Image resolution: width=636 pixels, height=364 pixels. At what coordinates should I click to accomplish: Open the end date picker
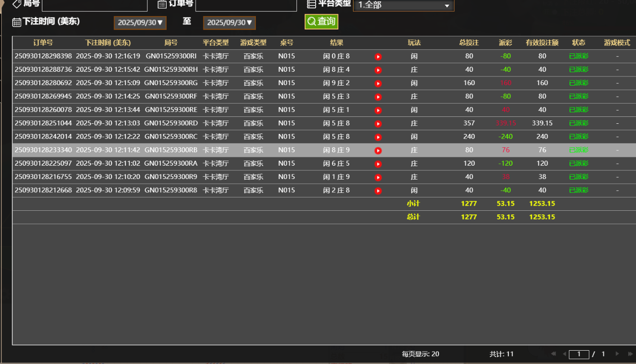(x=229, y=23)
